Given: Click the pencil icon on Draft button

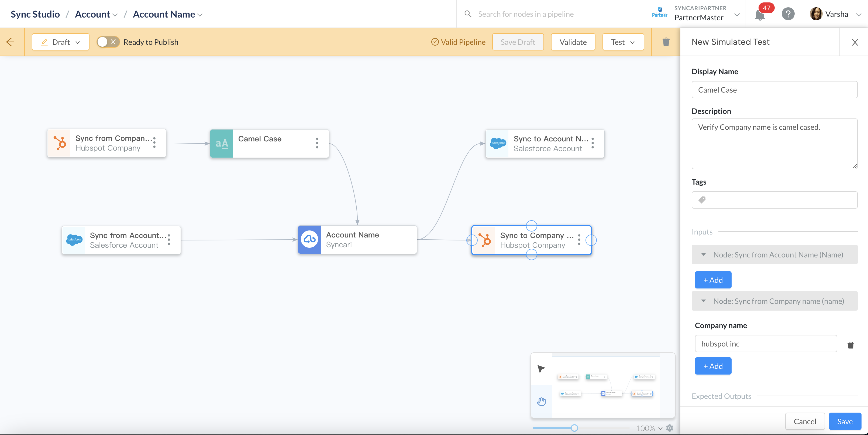Looking at the screenshot, I should 44,42.
